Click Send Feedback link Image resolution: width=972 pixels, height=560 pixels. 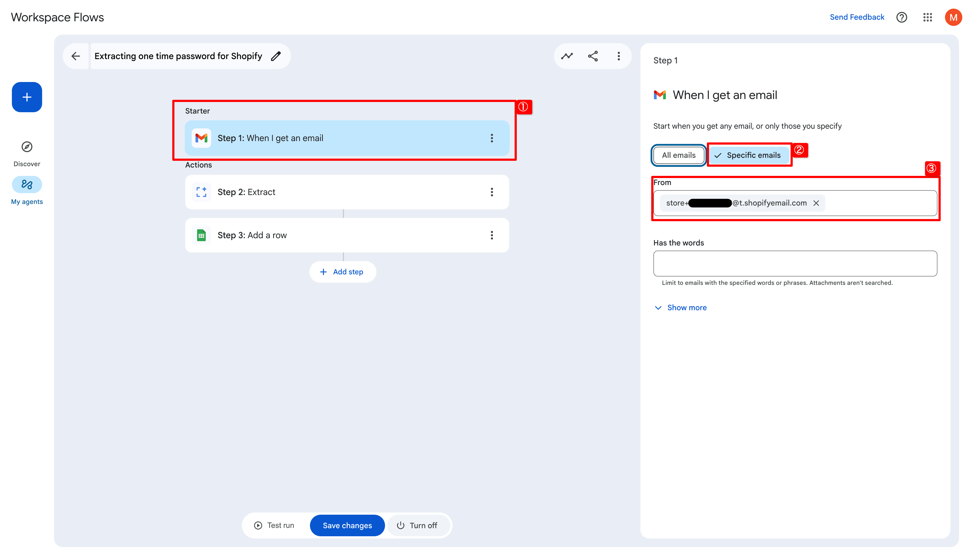pyautogui.click(x=856, y=17)
